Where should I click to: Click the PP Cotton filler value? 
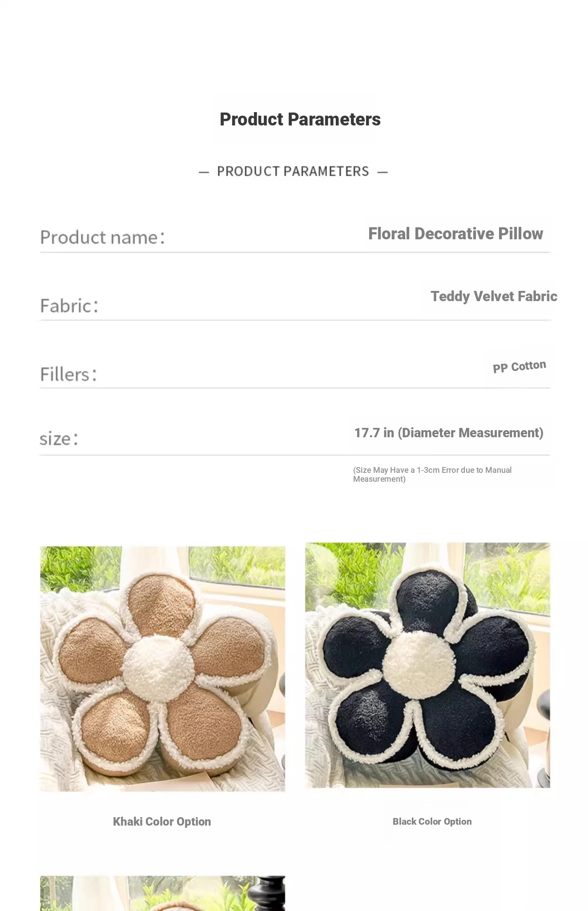point(520,367)
